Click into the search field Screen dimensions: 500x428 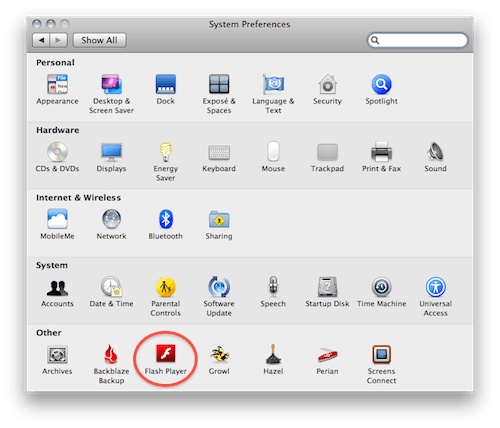click(418, 40)
